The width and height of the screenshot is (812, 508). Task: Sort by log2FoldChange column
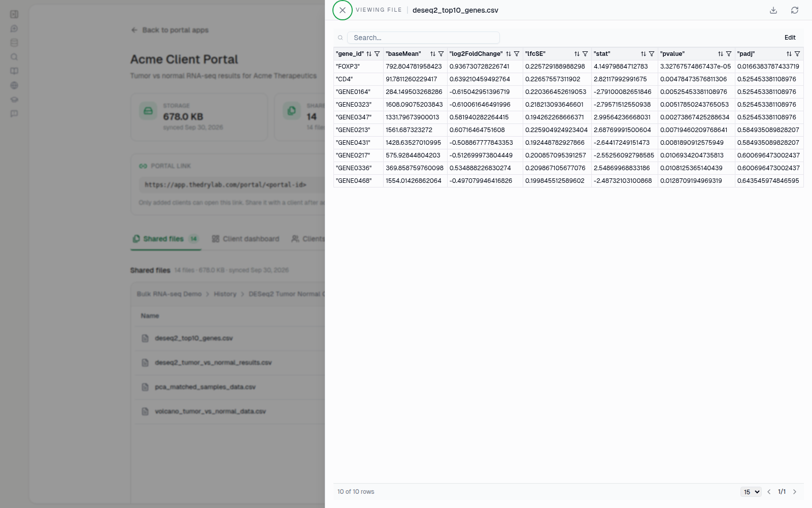click(x=509, y=54)
